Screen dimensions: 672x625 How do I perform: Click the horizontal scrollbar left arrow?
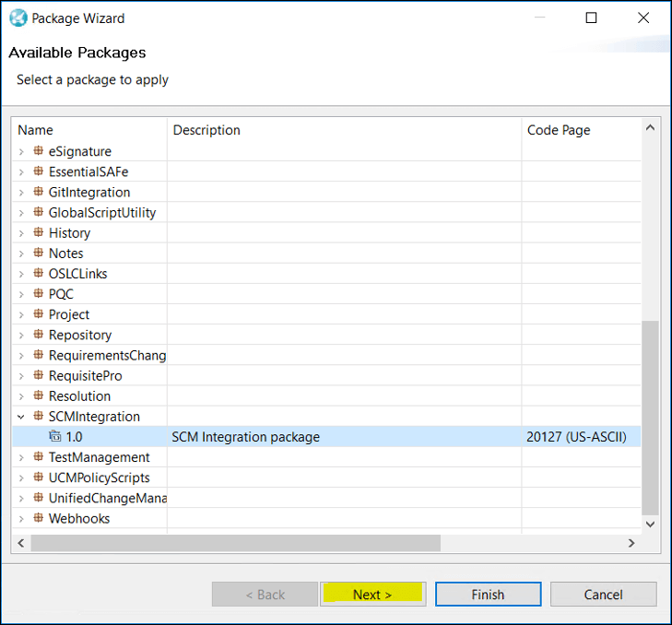point(21,543)
